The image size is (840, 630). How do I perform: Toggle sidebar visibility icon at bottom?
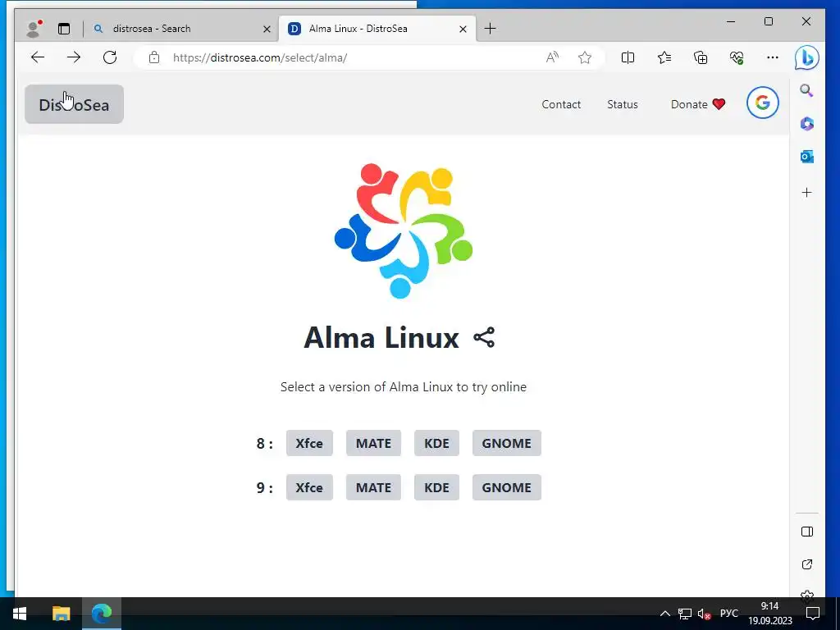[807, 532]
